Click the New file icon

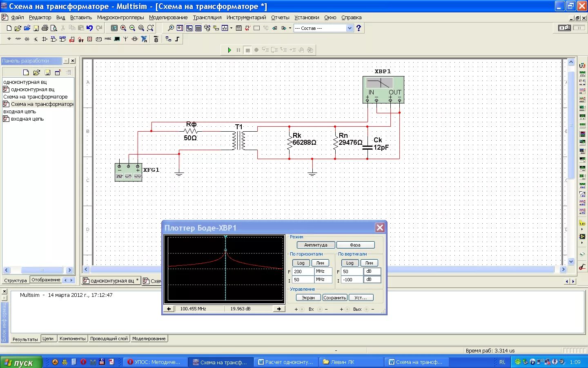9,28
